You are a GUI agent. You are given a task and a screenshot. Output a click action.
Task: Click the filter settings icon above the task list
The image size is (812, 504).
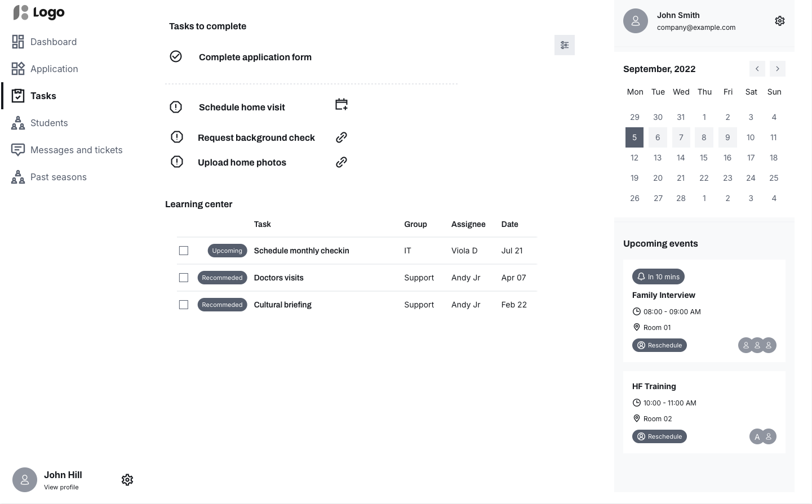564,45
